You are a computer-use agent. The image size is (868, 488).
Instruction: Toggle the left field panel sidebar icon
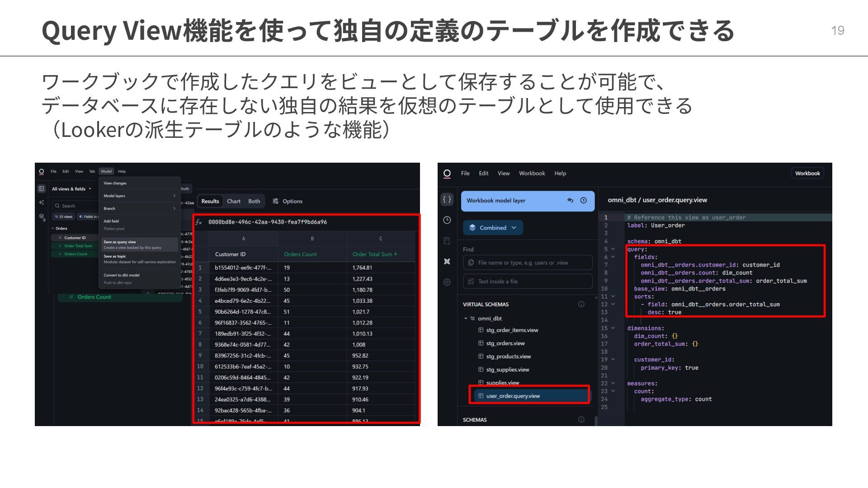tap(42, 189)
